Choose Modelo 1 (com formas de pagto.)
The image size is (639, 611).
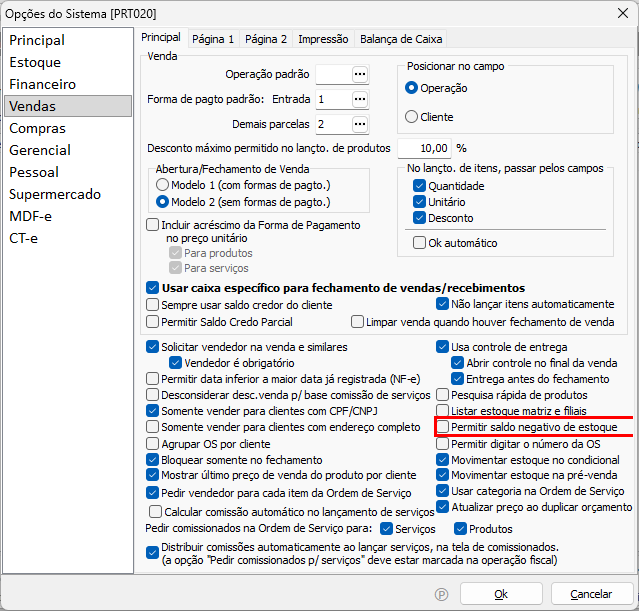162,185
